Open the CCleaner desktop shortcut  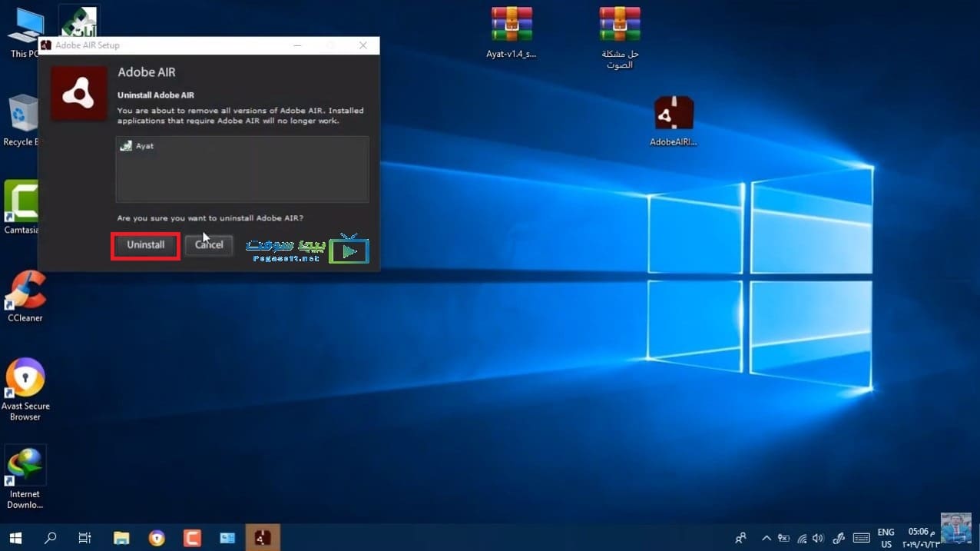[25, 296]
